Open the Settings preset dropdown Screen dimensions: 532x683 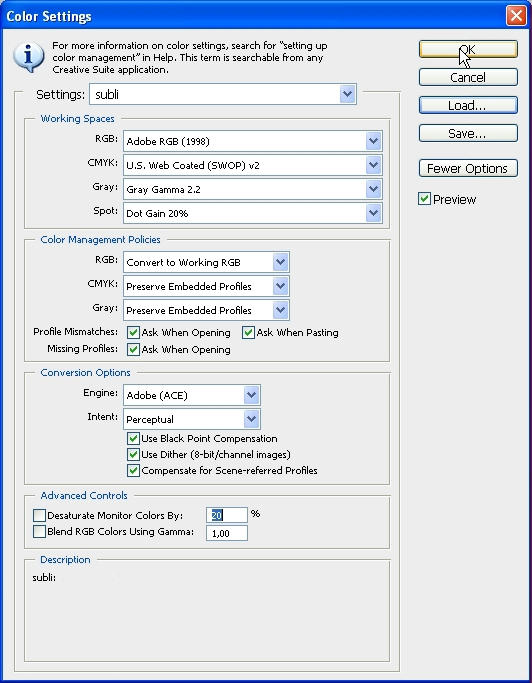223,94
